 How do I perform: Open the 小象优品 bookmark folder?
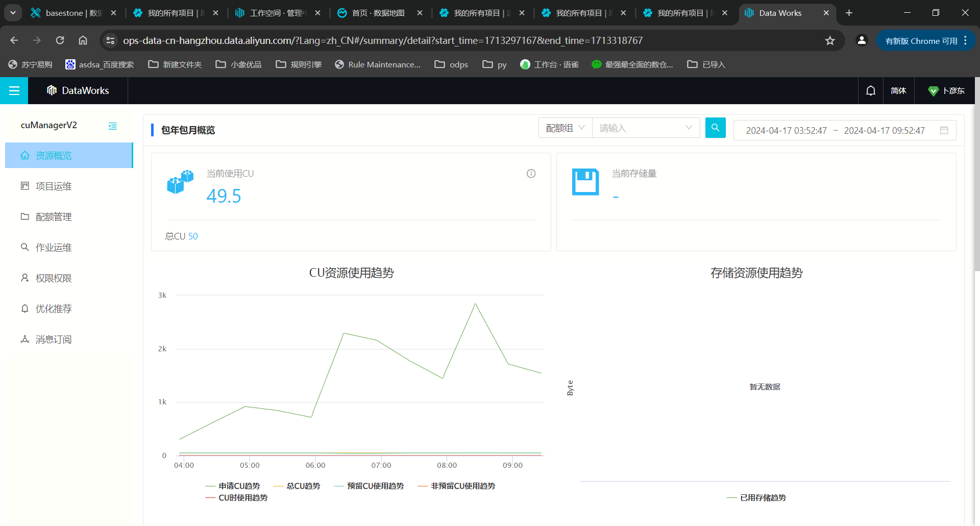click(x=238, y=64)
